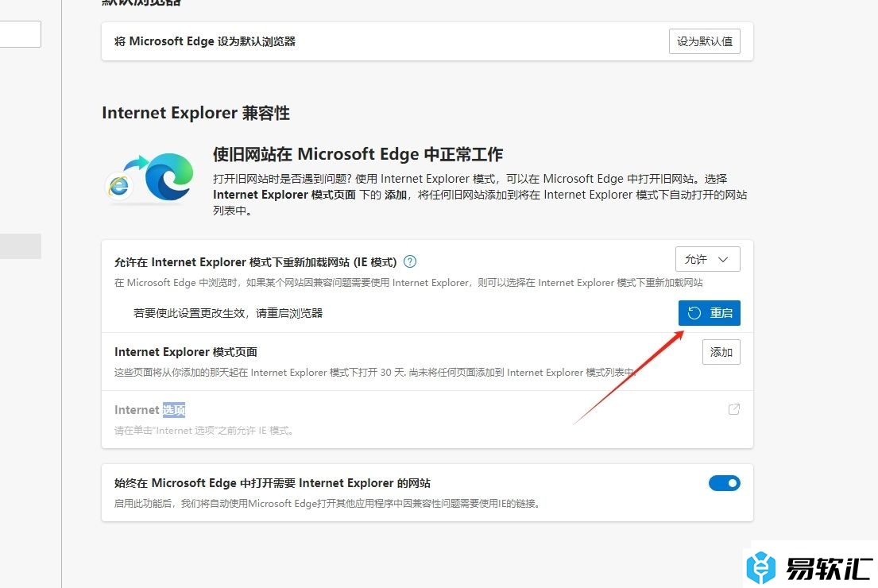
Task: Click 允许在 Internet Explorer 模式下重新加载网站 label
Action: point(255,262)
